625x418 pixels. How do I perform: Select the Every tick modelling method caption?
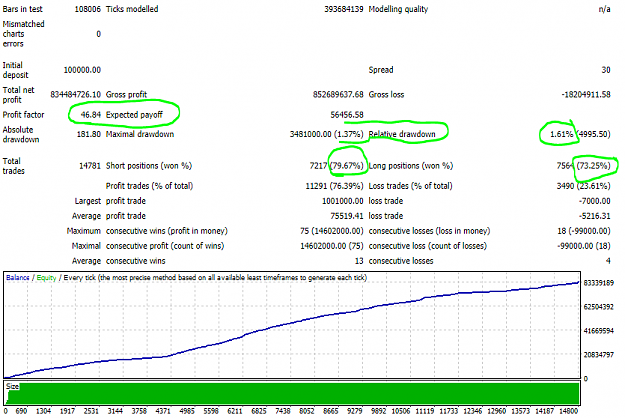pos(215,278)
